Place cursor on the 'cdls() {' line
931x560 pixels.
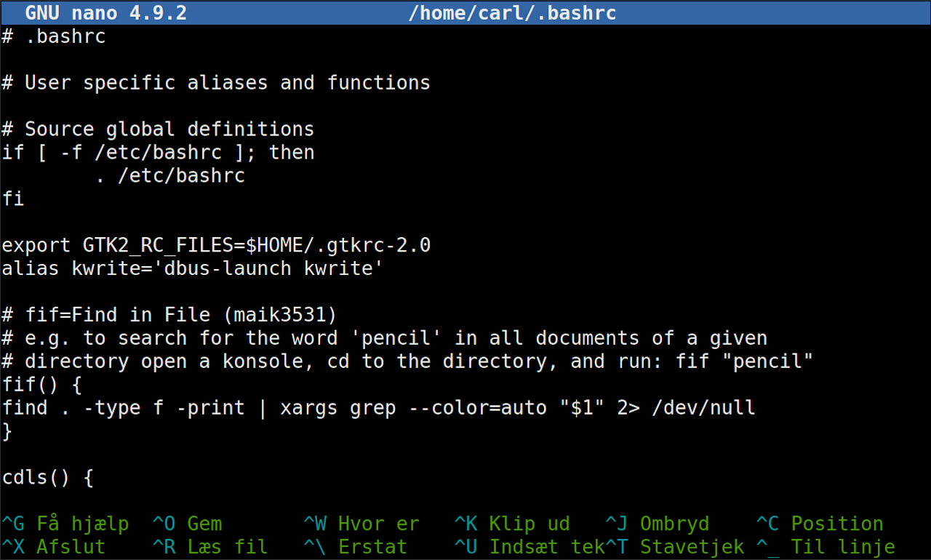pyautogui.click(x=48, y=478)
